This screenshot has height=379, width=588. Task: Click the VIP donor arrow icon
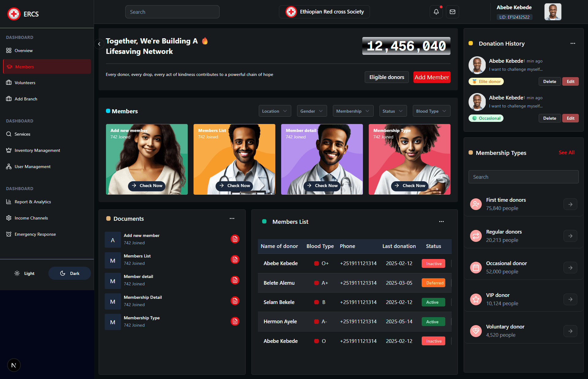point(570,299)
